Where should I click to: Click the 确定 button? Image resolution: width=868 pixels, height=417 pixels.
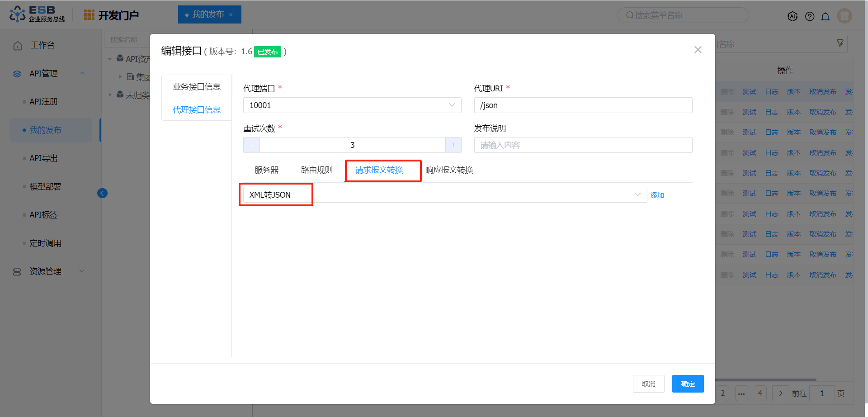pyautogui.click(x=687, y=384)
